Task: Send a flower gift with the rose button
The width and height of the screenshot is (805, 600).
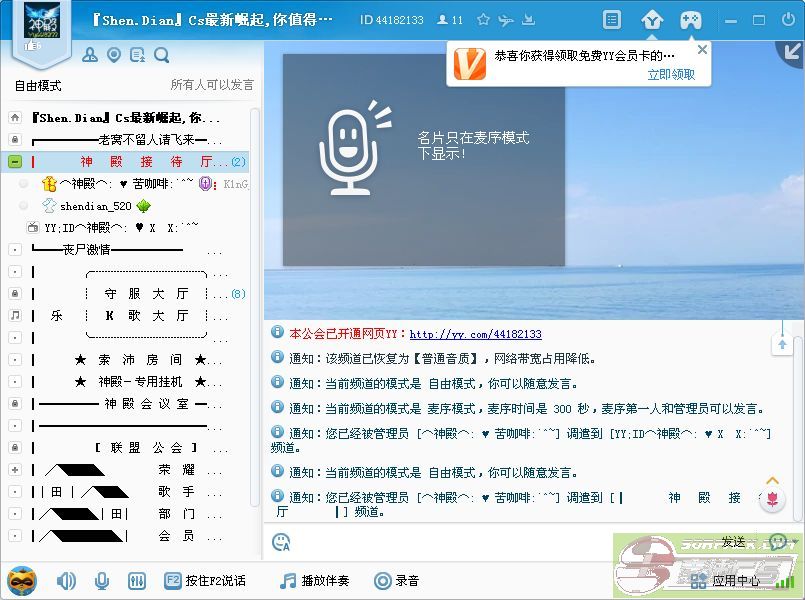Action: 772,500
